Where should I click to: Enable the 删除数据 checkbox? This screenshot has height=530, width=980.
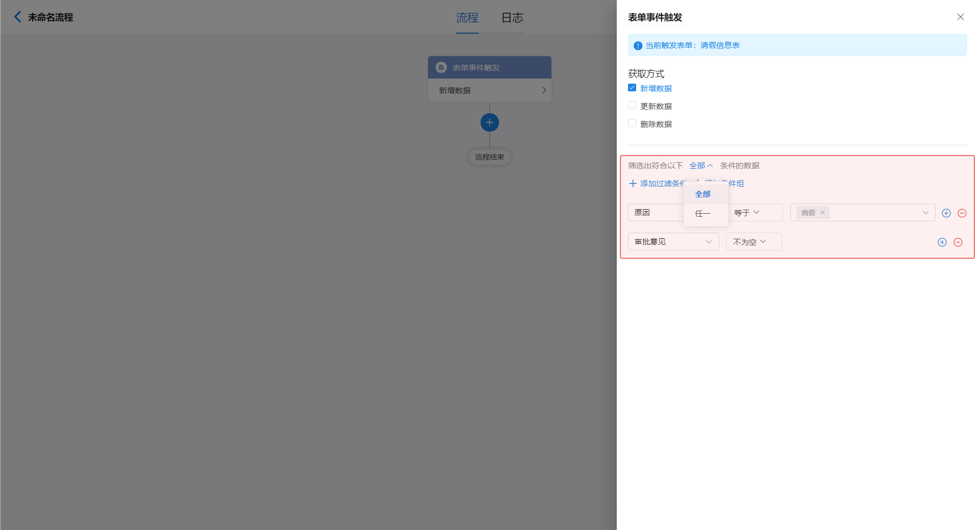coord(632,123)
